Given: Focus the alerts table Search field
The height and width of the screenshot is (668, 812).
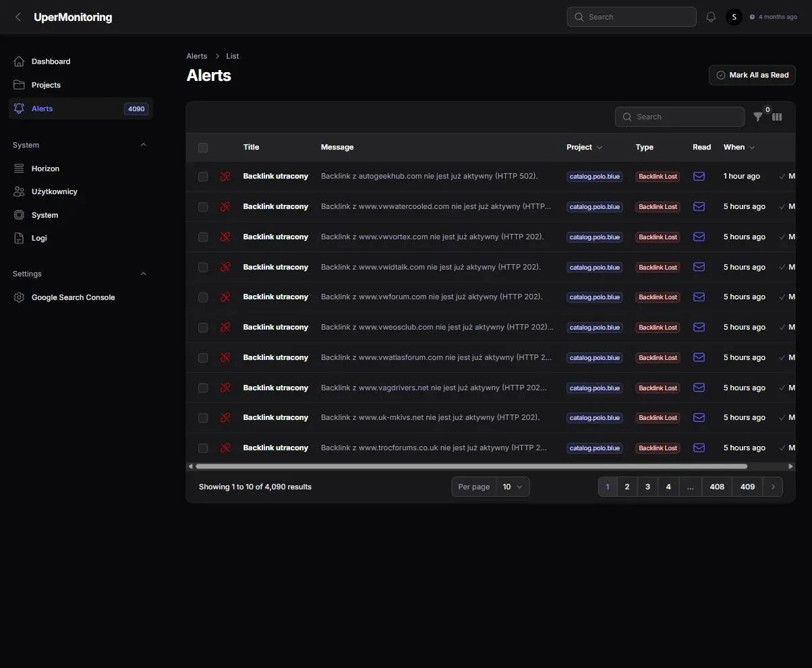Looking at the screenshot, I should [x=680, y=117].
